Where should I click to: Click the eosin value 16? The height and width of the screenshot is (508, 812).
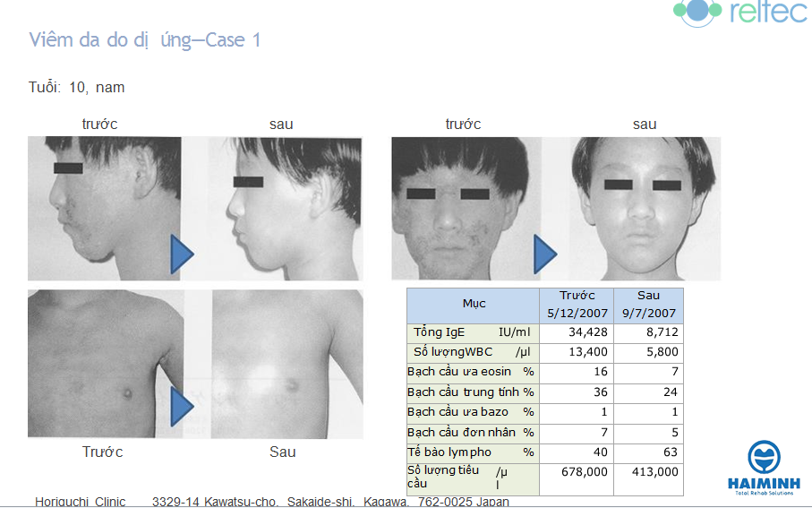coord(601,372)
